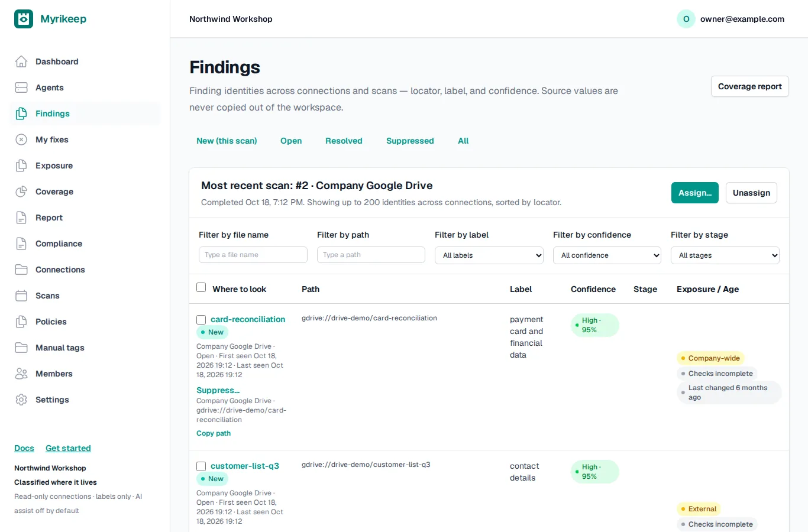Image resolution: width=808 pixels, height=532 pixels.
Task: Check the customer-list-q3 row checkbox
Action: [x=201, y=466]
